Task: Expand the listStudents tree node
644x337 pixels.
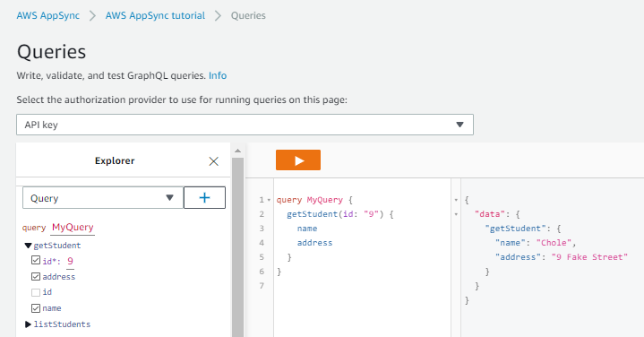Action: click(28, 324)
